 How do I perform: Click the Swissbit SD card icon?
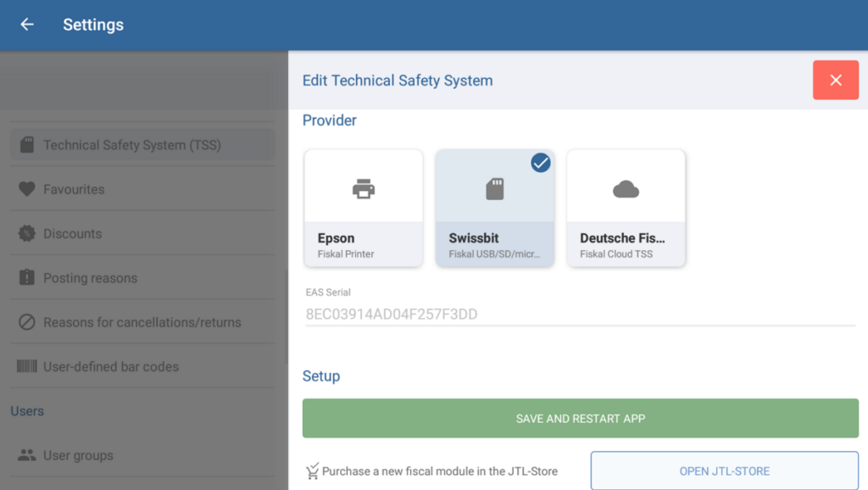(495, 189)
